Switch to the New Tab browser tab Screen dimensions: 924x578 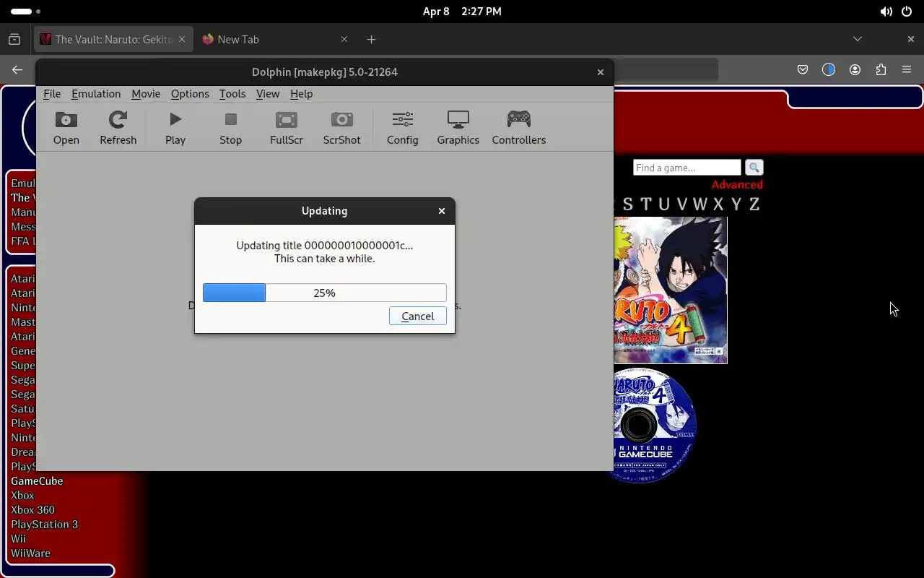(274, 39)
